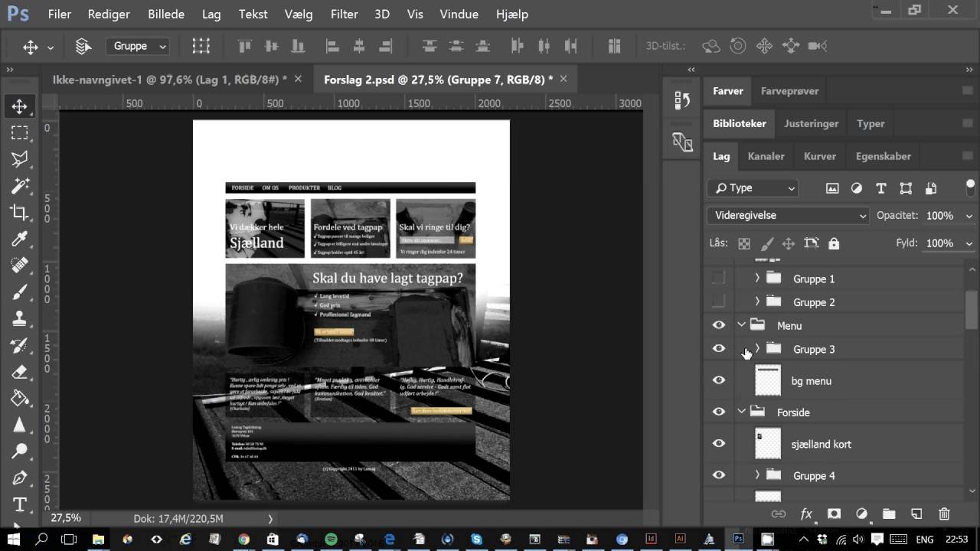980x551 pixels.
Task: Select the Brush tool
Action: click(20, 292)
